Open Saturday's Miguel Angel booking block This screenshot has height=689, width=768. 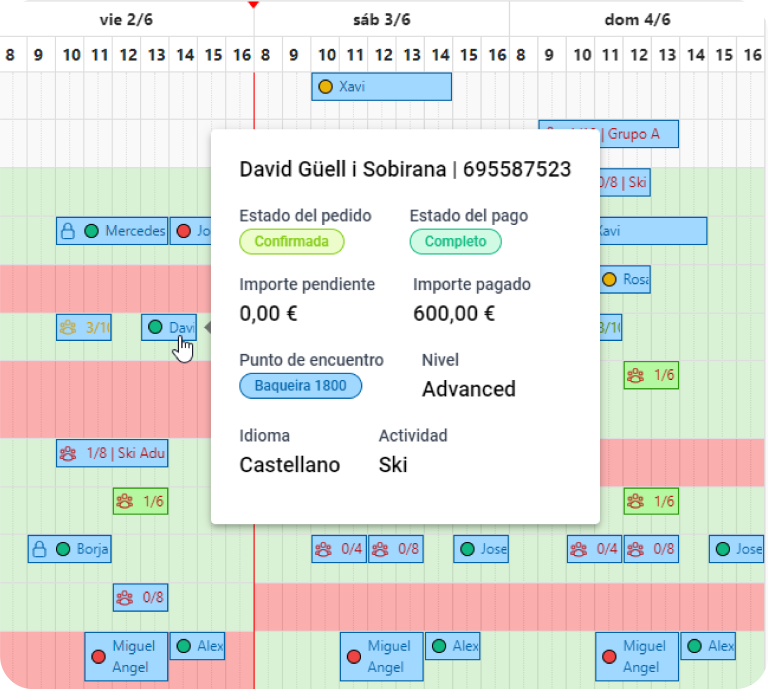pos(382,657)
